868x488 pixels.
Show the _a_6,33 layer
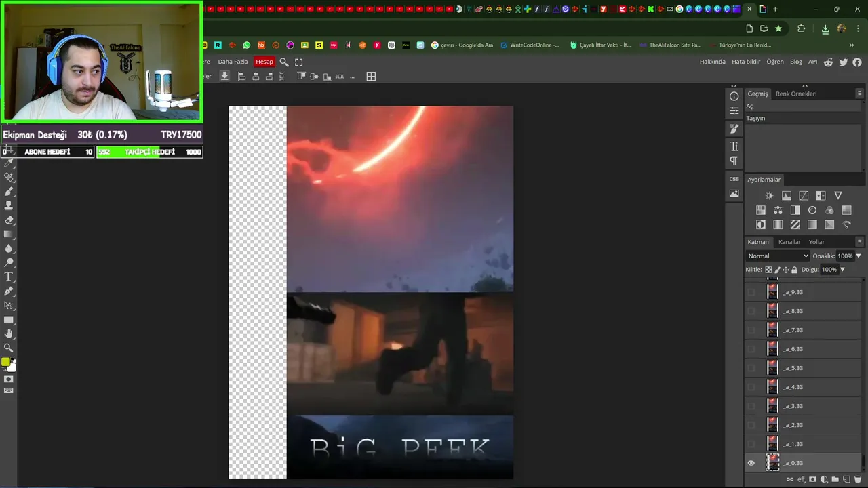[x=751, y=349]
